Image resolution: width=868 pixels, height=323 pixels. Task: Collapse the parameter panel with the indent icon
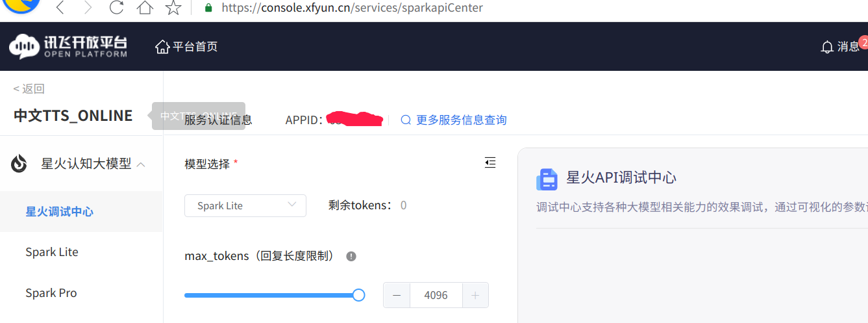click(490, 162)
